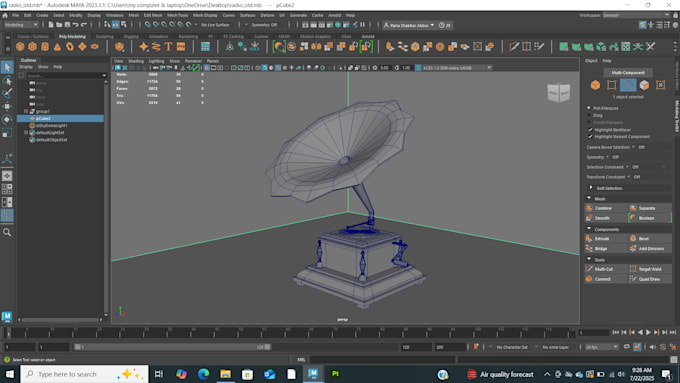Click the Extrude button

(x=606, y=239)
